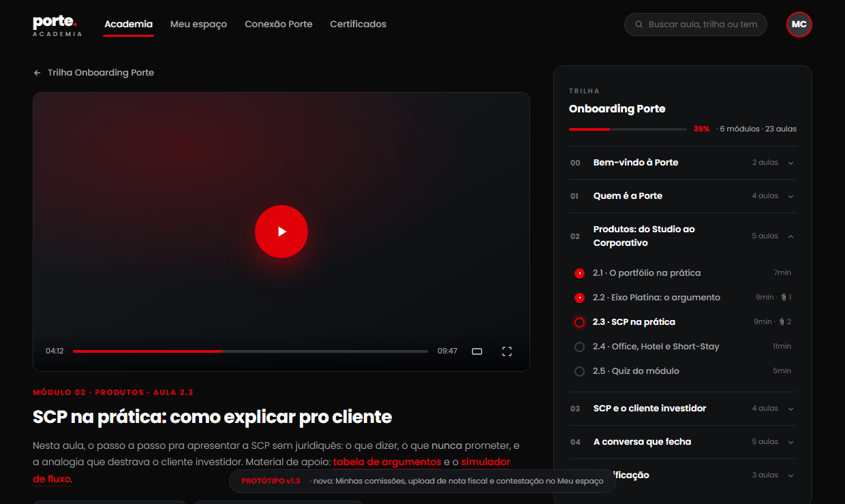This screenshot has width=845, height=504.
Task: Click the attachment clip icon on lesson 2.2
Action: click(x=784, y=298)
